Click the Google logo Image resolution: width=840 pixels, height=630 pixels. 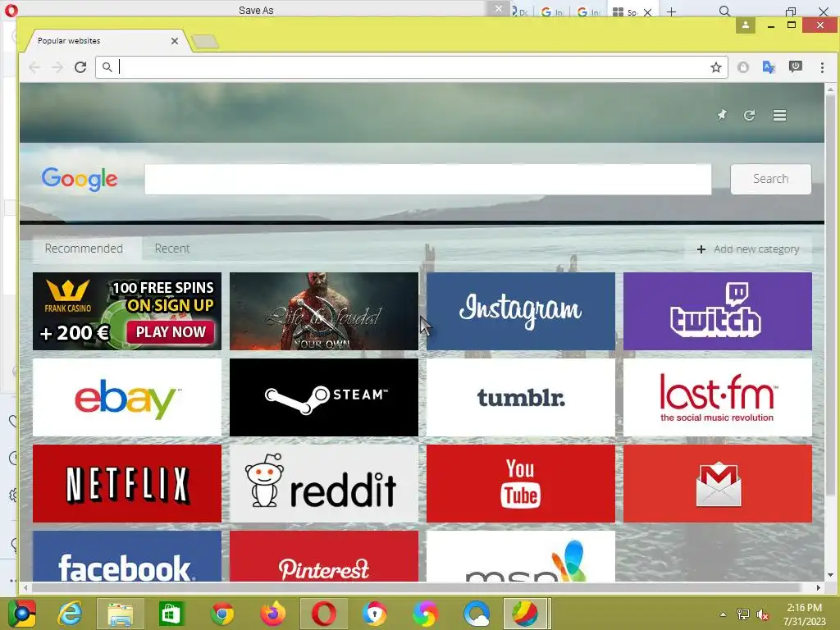[x=80, y=179]
